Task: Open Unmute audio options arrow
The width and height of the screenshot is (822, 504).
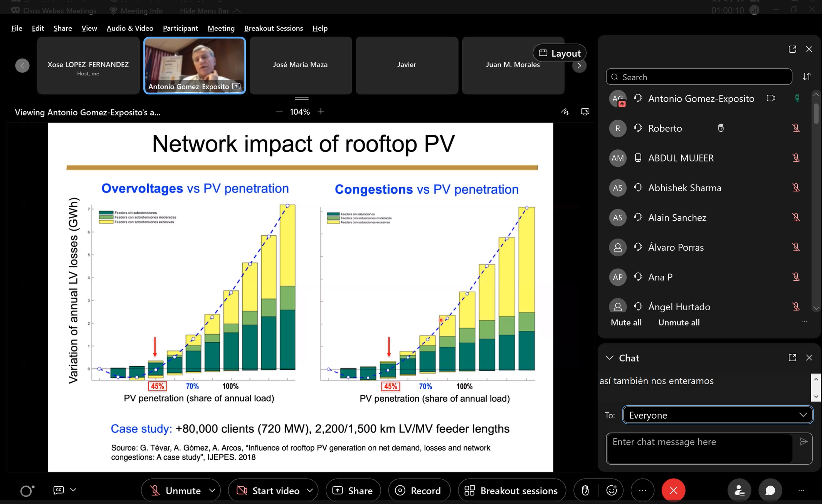Action: tap(212, 490)
